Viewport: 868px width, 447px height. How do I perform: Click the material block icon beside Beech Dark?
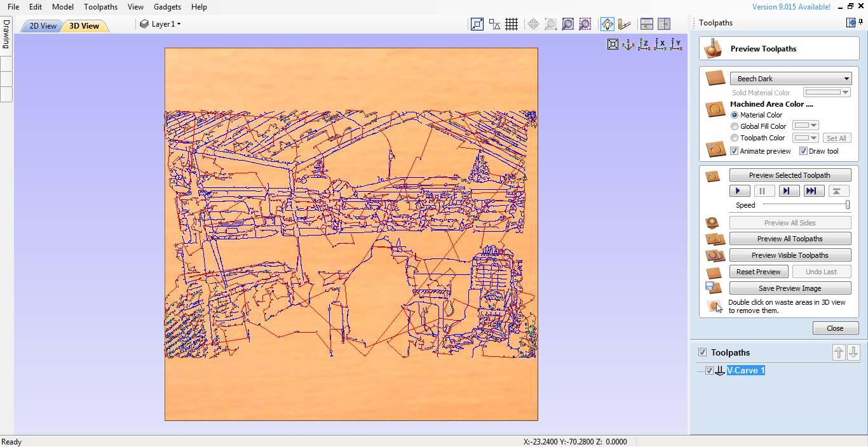click(715, 78)
